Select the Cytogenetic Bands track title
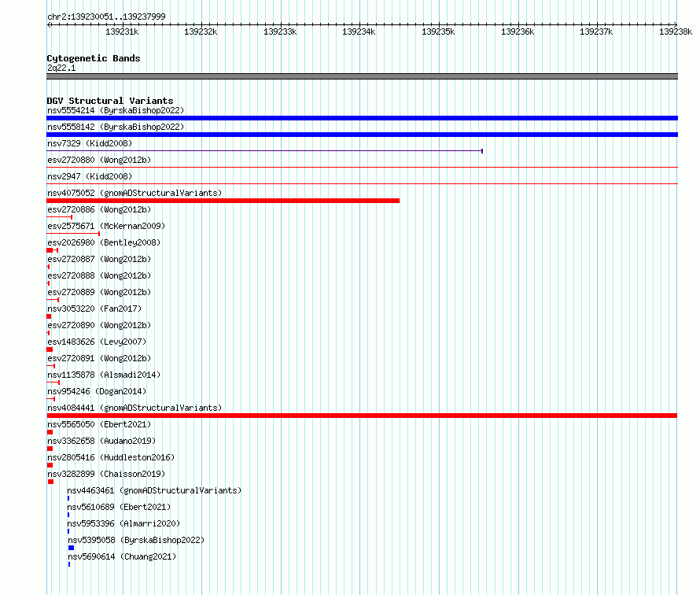This screenshot has height=595, width=700. 94,58
